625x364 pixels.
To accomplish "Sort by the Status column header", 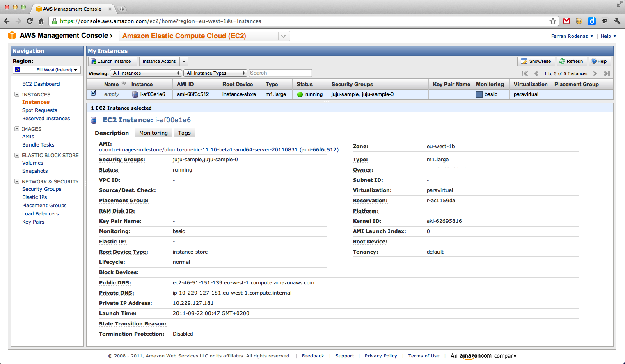I will tap(309, 84).
